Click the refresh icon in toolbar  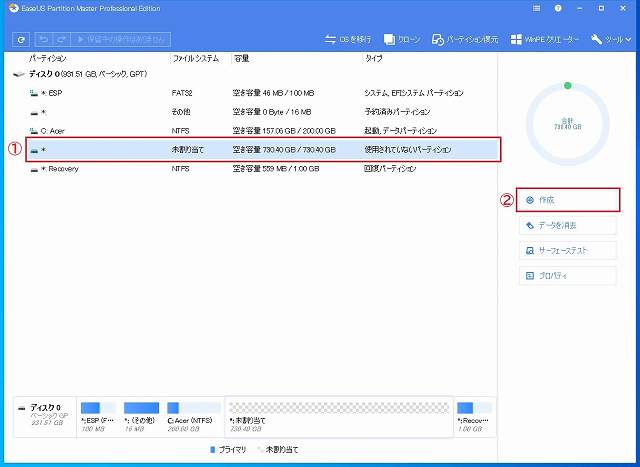21,40
